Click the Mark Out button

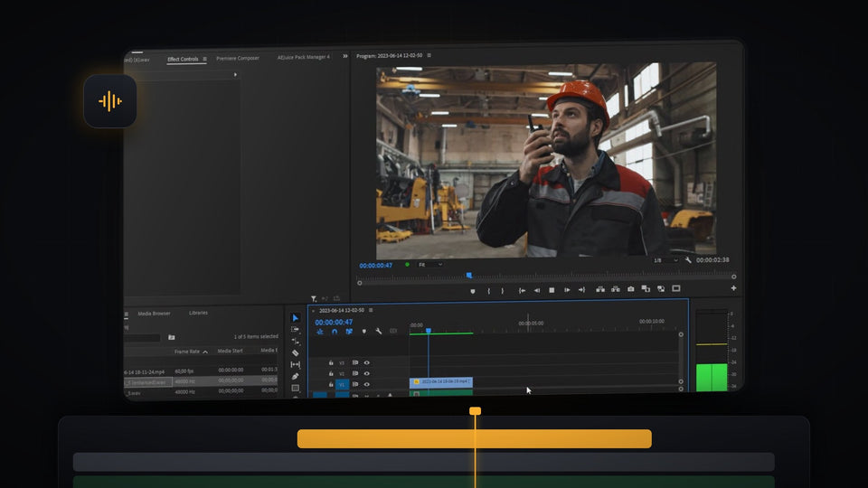[x=502, y=291]
